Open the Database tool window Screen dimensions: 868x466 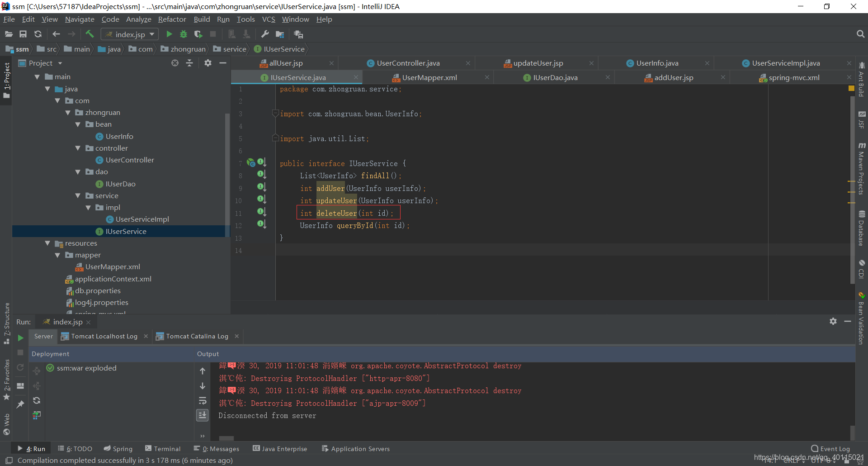[862, 228]
